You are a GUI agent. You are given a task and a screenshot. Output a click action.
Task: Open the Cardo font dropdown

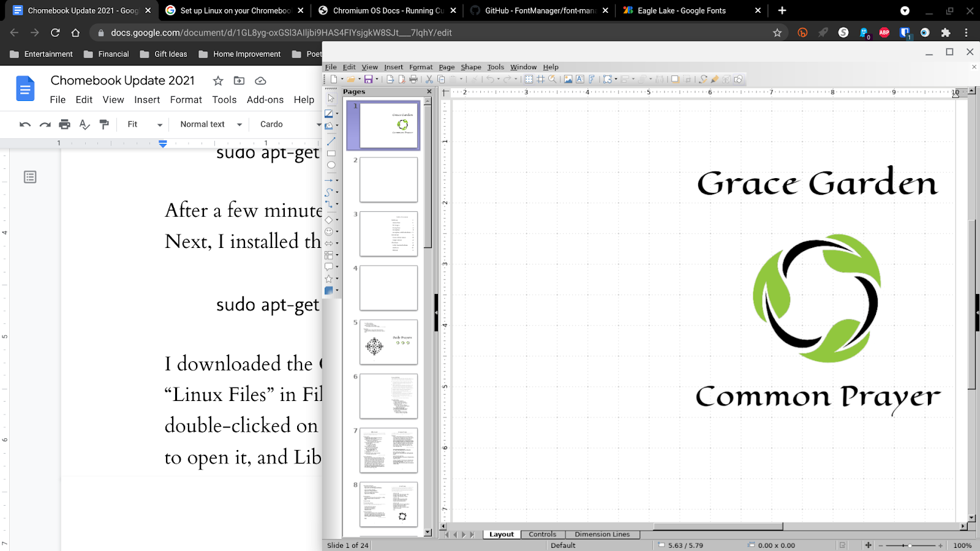[290, 124]
